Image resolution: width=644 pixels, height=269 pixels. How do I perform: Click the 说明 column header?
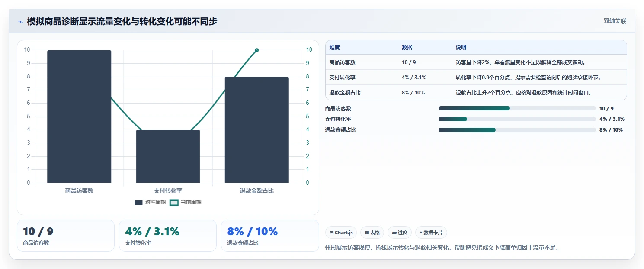click(x=461, y=48)
